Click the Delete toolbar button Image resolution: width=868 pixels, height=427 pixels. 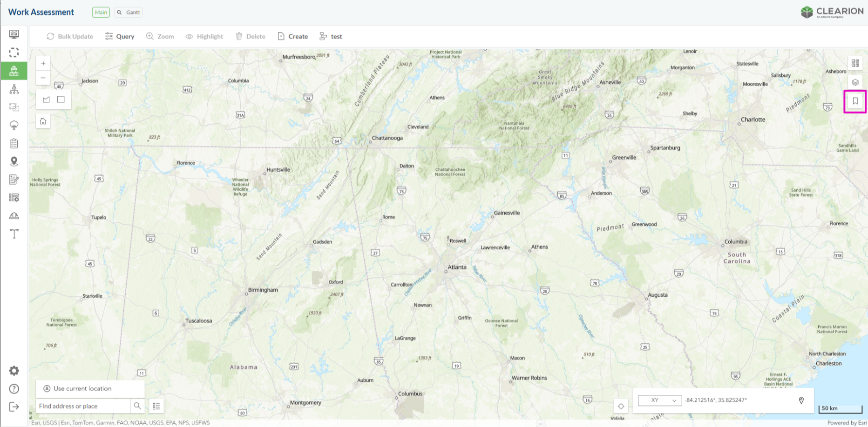[251, 36]
